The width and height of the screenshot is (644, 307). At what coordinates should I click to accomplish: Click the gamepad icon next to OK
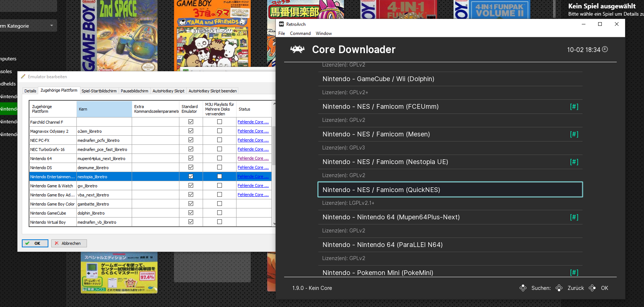click(592, 288)
